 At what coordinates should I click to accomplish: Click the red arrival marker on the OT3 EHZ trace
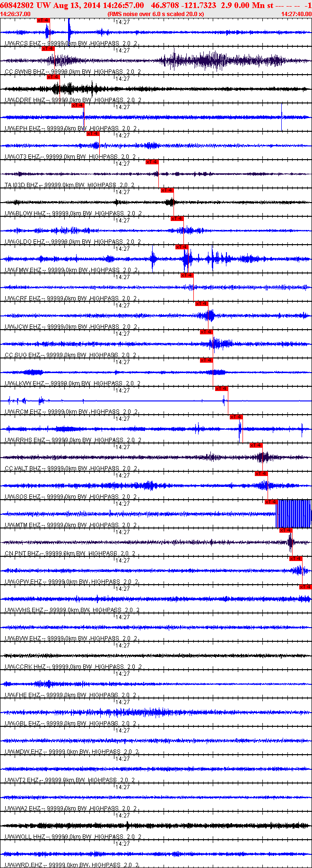(93, 134)
